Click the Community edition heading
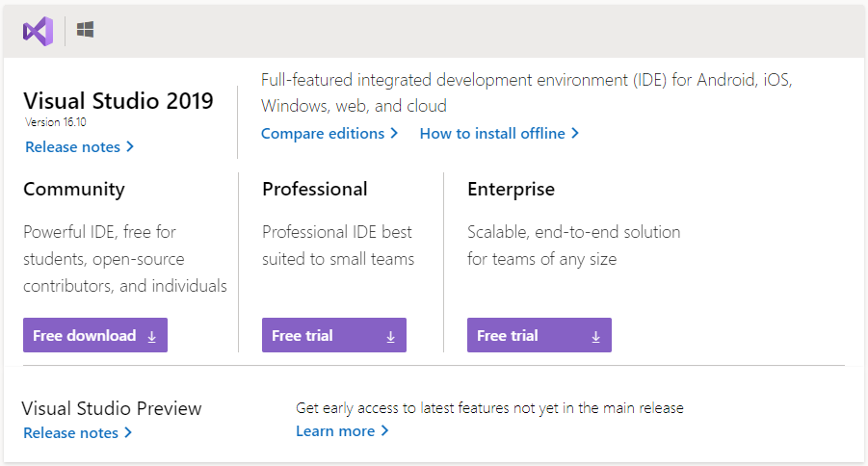The width and height of the screenshot is (868, 466). point(74,189)
